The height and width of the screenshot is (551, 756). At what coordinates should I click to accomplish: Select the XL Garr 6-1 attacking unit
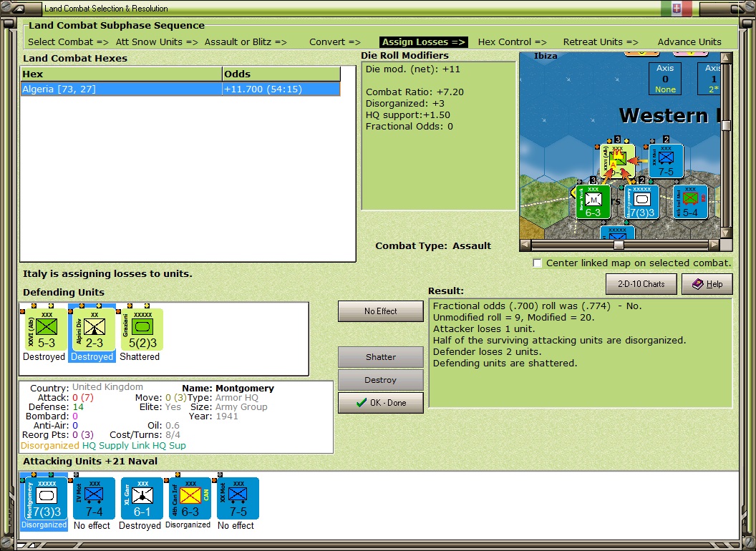tap(142, 499)
